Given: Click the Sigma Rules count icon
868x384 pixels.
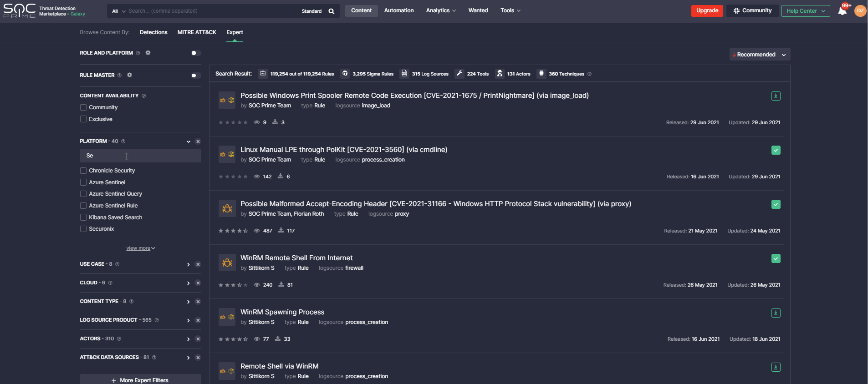Looking at the screenshot, I should [345, 74].
